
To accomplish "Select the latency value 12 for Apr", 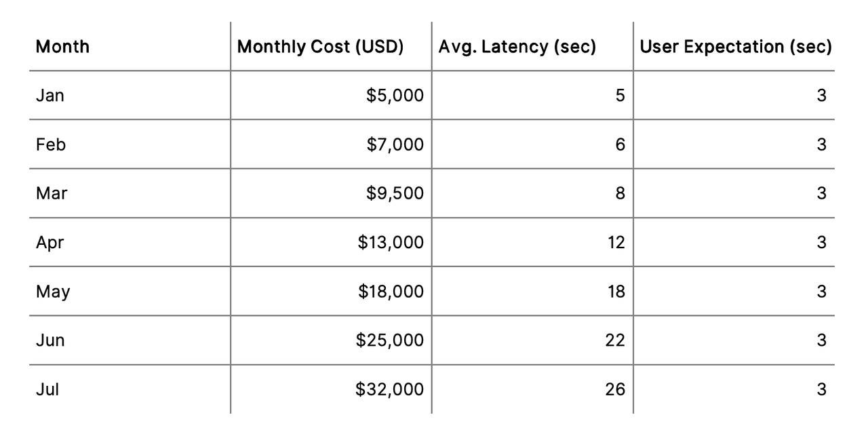I will point(616,242).
